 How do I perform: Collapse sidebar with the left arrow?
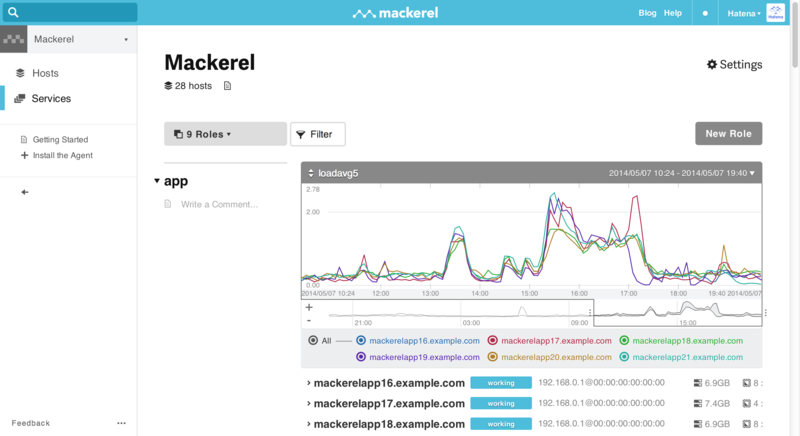[24, 192]
